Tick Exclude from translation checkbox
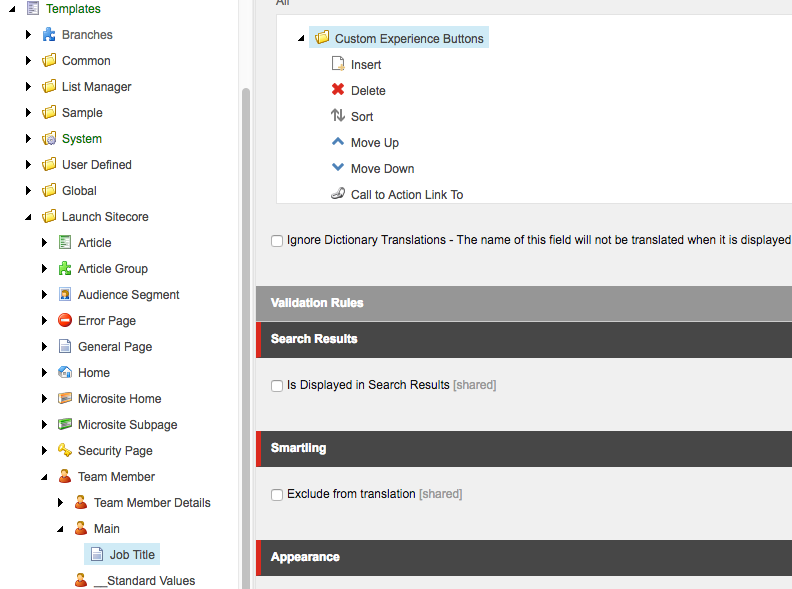 pyautogui.click(x=277, y=495)
